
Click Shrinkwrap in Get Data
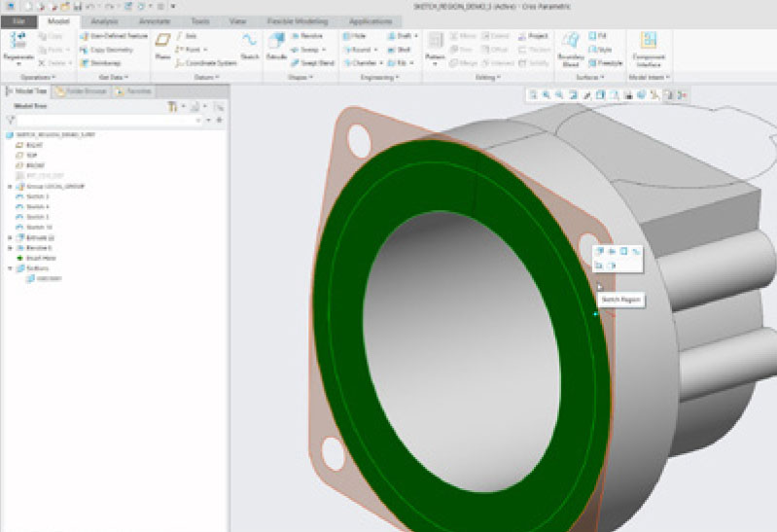tap(100, 63)
